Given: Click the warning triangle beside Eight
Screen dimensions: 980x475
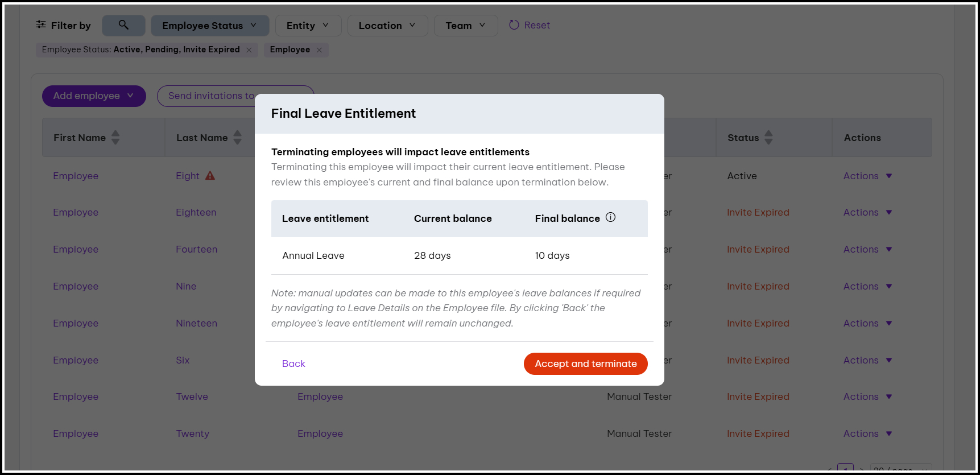Looking at the screenshot, I should point(210,176).
